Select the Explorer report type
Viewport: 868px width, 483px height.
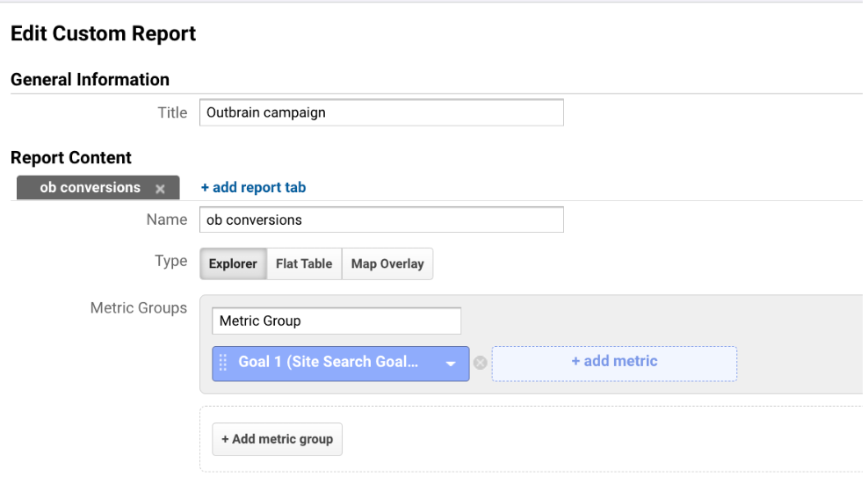tap(233, 263)
